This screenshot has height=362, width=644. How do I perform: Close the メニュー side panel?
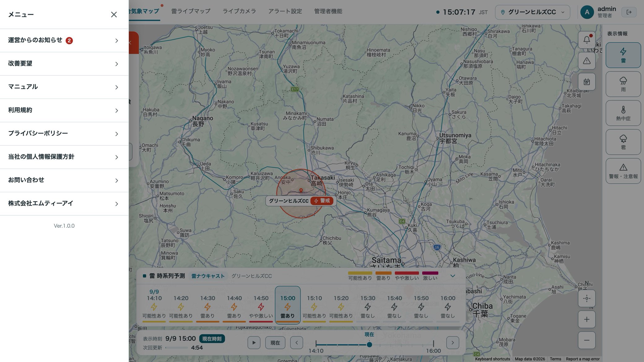point(114,15)
